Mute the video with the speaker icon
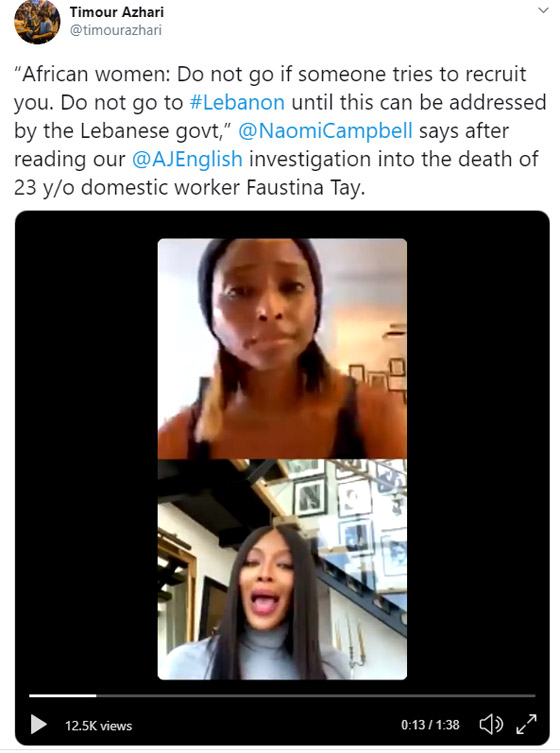560x753 pixels. click(x=491, y=724)
